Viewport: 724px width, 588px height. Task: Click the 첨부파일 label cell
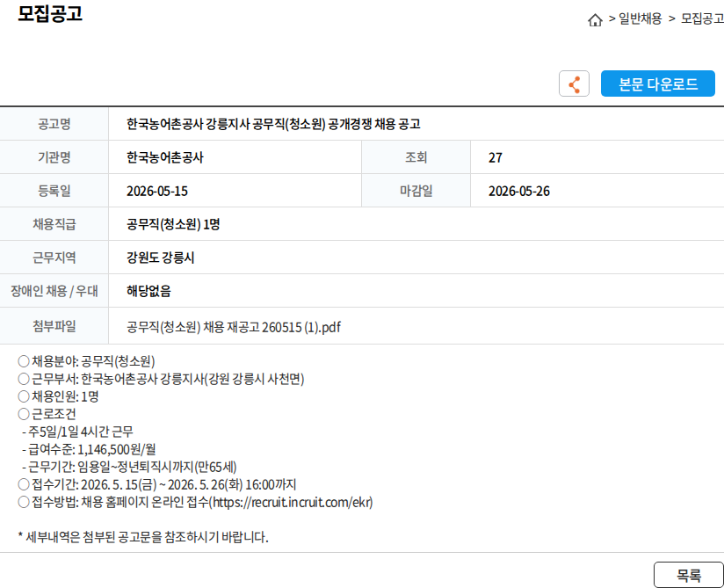point(54,326)
